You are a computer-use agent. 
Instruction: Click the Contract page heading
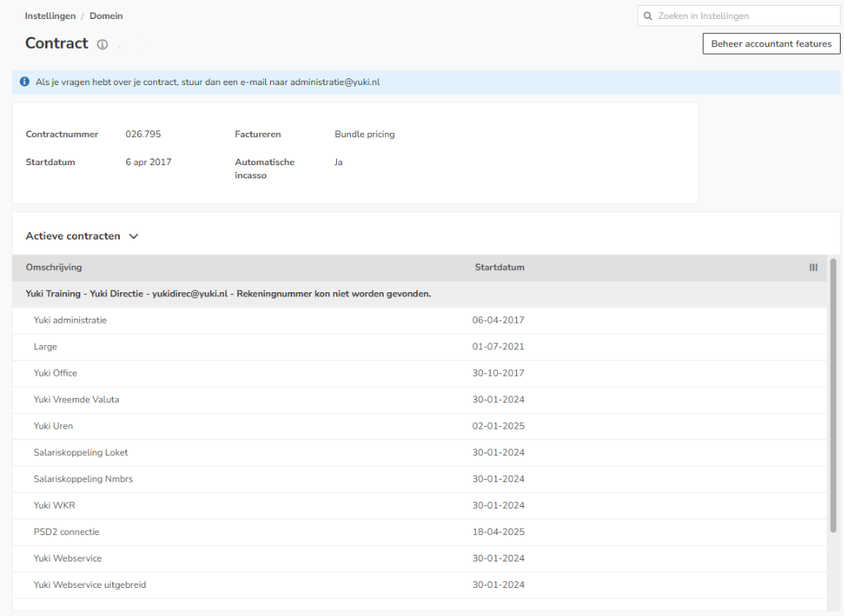pos(56,44)
